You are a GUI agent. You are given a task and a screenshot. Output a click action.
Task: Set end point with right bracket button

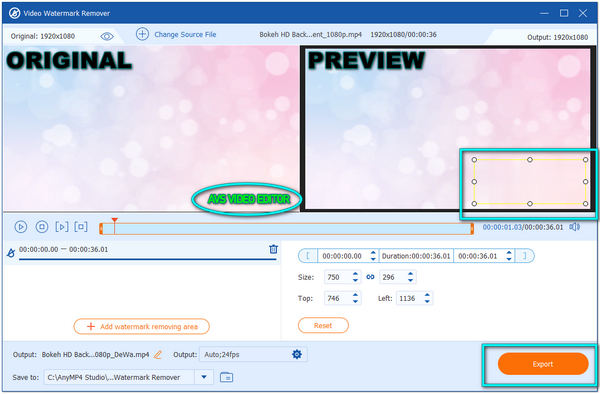(525, 256)
